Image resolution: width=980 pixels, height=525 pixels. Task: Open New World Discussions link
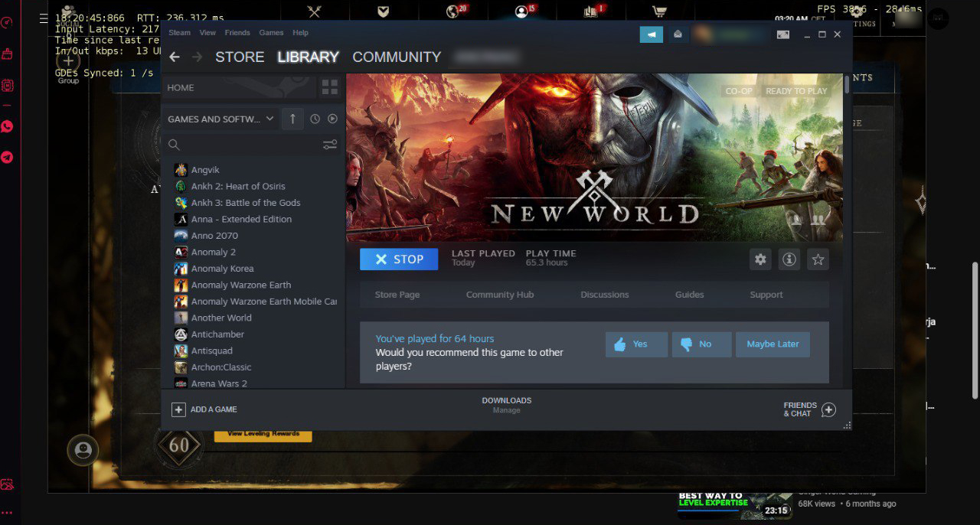(x=605, y=295)
